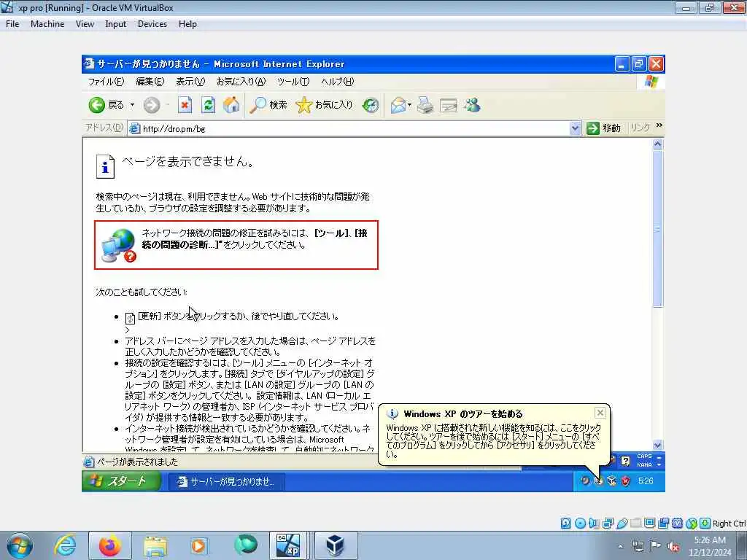
Task: Click the VirtualBox display status icon
Action: 649,524
